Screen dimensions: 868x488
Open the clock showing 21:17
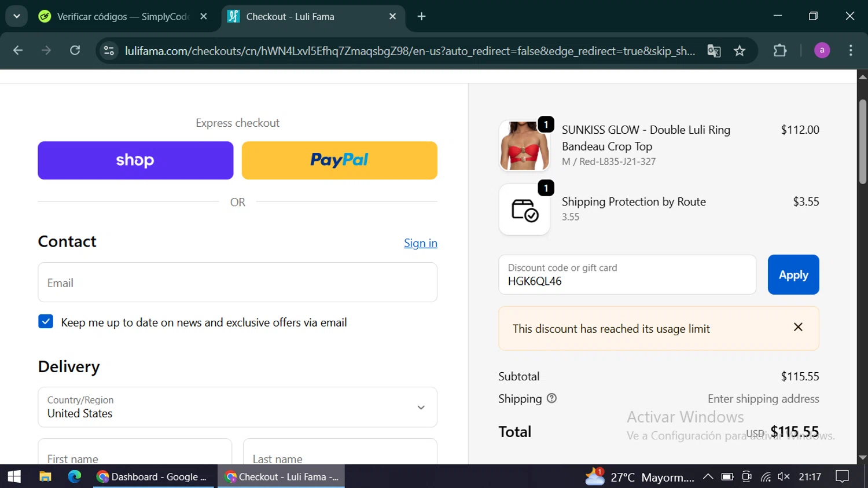[x=810, y=476]
